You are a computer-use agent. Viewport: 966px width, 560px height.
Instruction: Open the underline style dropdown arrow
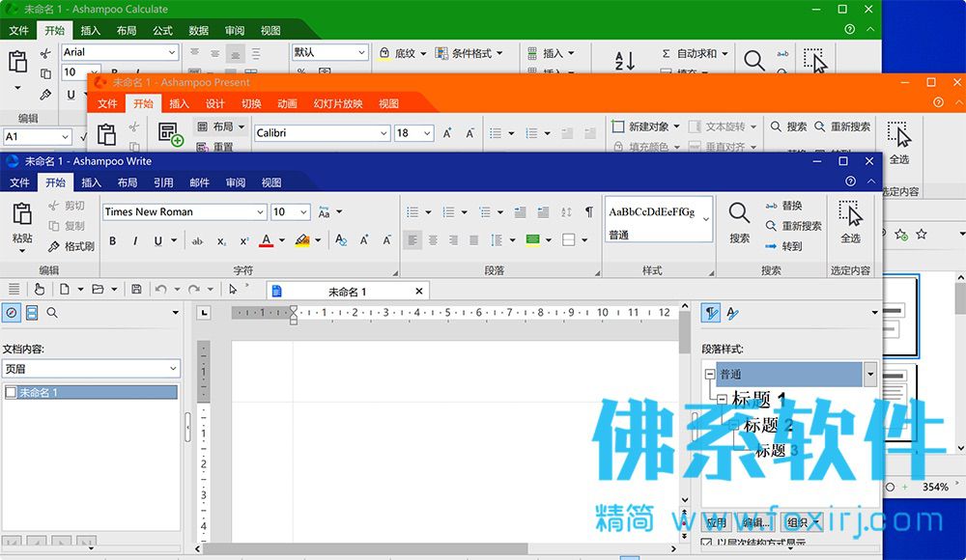(174, 240)
